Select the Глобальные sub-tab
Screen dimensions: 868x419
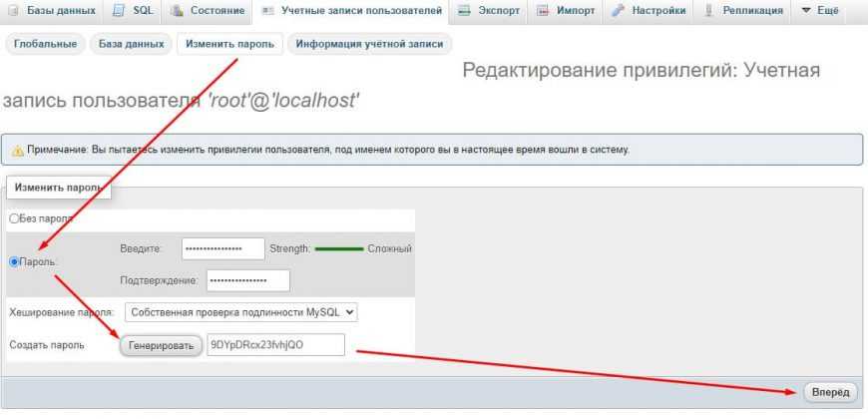45,44
